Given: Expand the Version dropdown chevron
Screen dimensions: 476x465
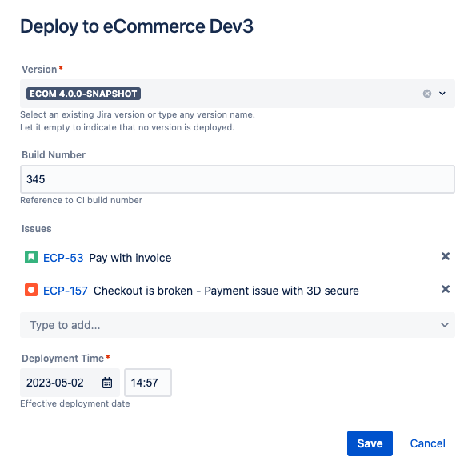Looking at the screenshot, I should click(x=442, y=94).
